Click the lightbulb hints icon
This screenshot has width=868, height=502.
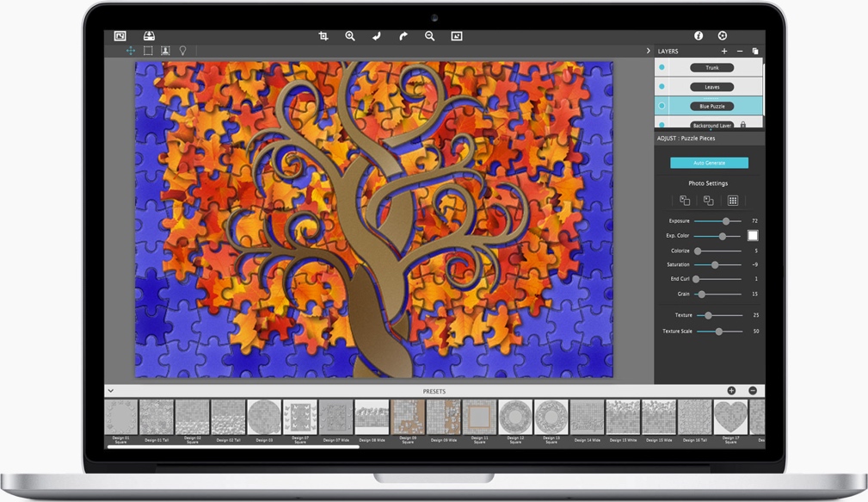(182, 51)
